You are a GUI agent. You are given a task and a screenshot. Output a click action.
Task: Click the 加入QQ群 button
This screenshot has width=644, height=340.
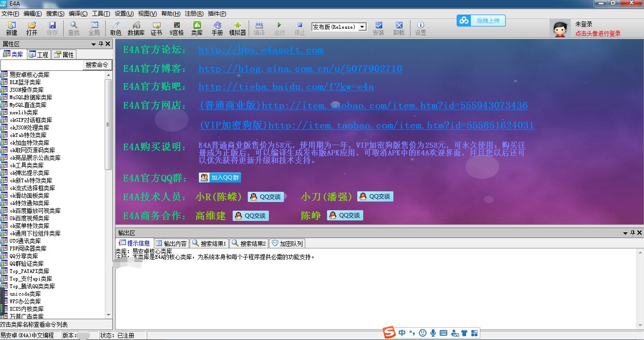pyautogui.click(x=220, y=178)
